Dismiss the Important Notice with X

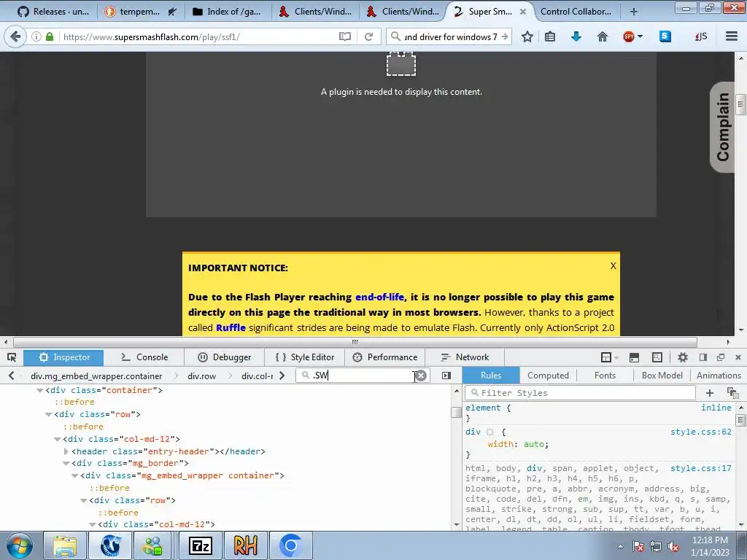(613, 265)
